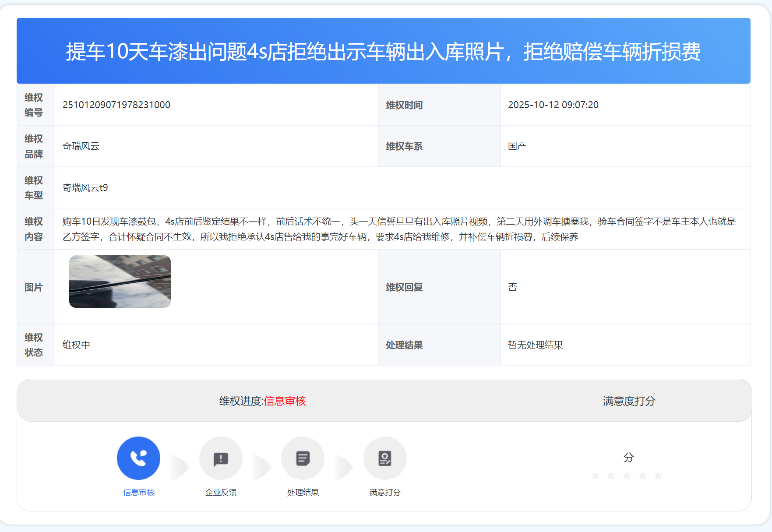Give five stars by clicking last star
The image size is (772, 532).
click(x=658, y=476)
